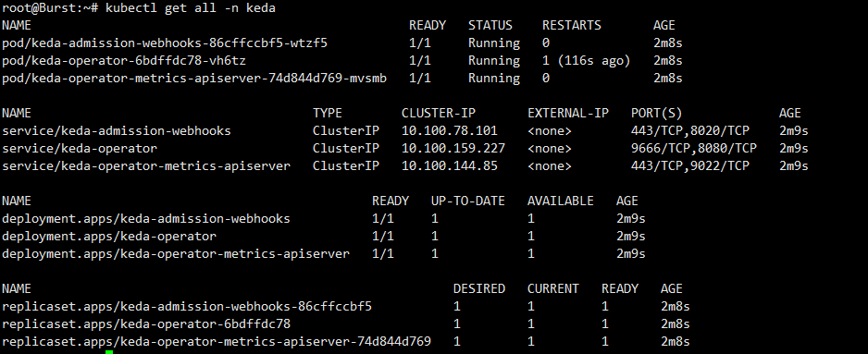Viewport: 868px width, 354px height.
Task: Click <none> external IP of service/keda-admission-webhooks
Action: (x=550, y=131)
